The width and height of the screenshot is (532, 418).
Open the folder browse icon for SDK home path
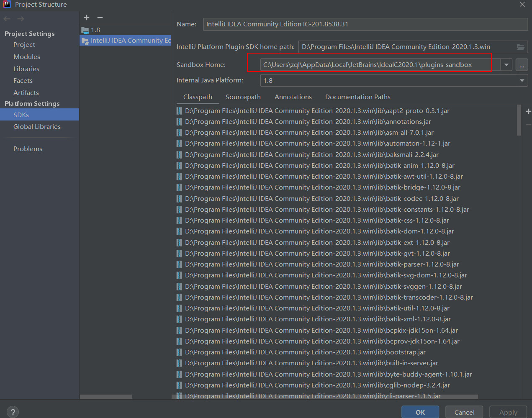(x=521, y=47)
